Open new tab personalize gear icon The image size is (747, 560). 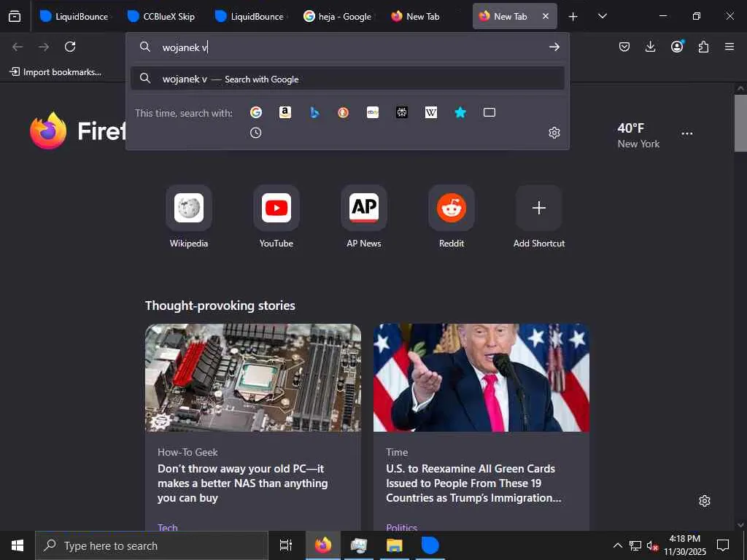coord(705,501)
